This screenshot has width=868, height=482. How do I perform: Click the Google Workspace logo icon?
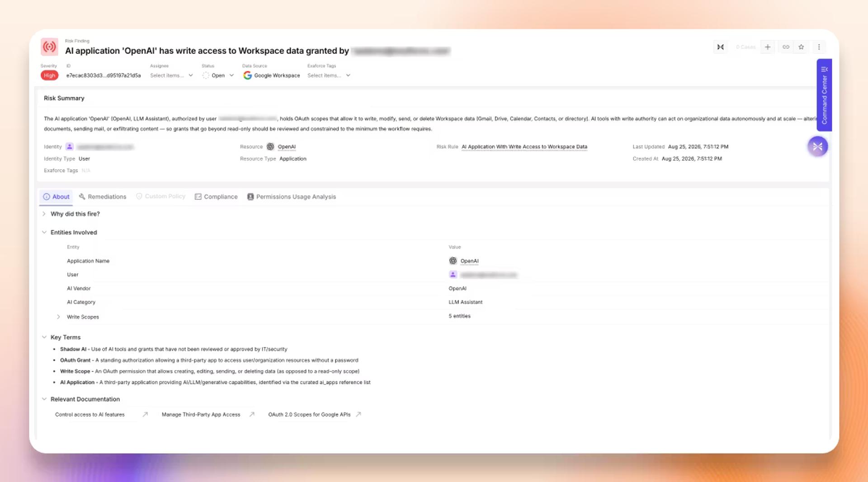(247, 75)
